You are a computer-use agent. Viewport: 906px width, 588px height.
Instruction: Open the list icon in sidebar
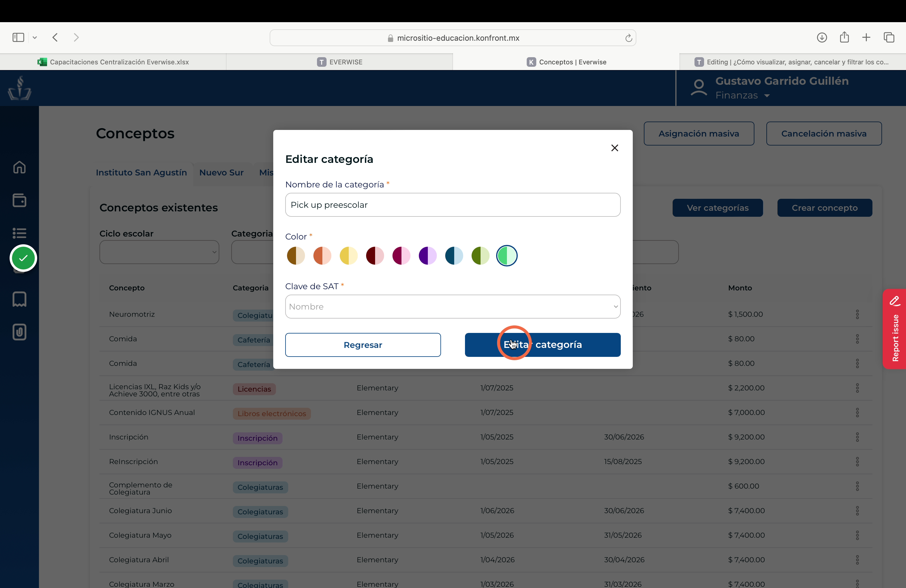point(19,233)
